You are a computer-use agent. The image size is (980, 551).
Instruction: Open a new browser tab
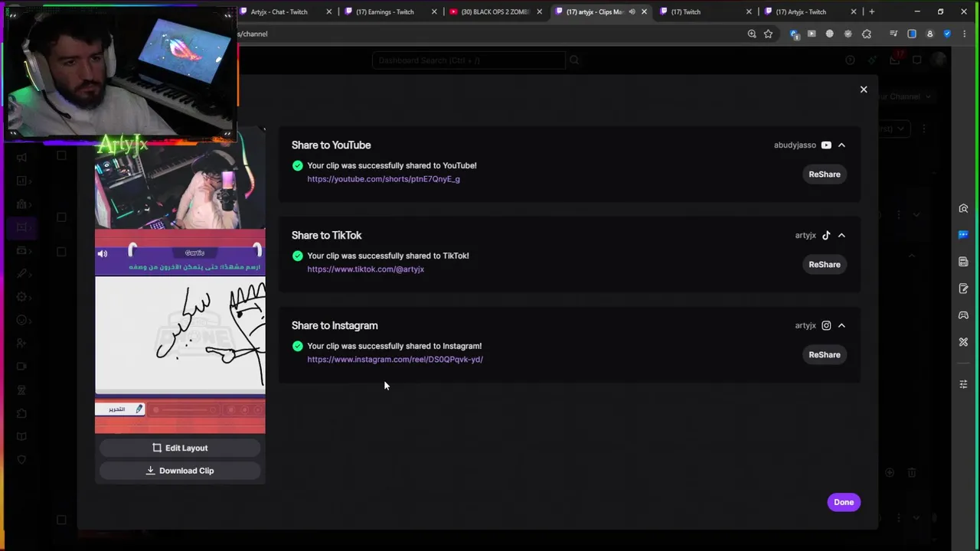click(871, 11)
